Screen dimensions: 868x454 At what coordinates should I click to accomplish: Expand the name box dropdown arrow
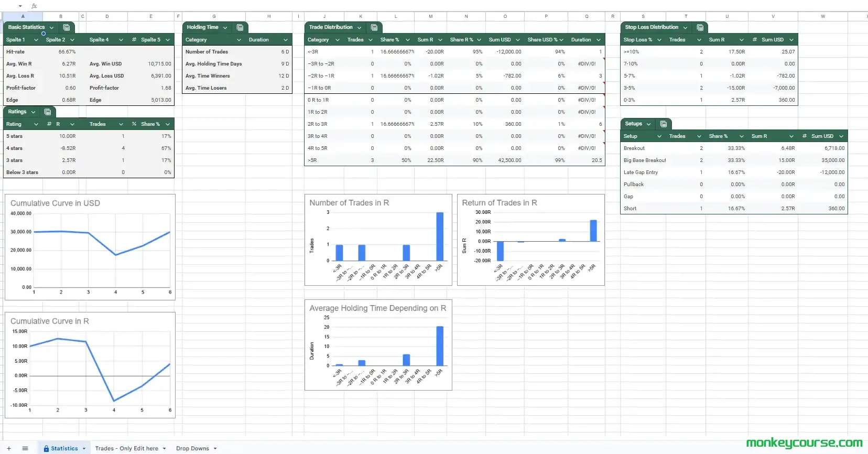(x=20, y=6)
